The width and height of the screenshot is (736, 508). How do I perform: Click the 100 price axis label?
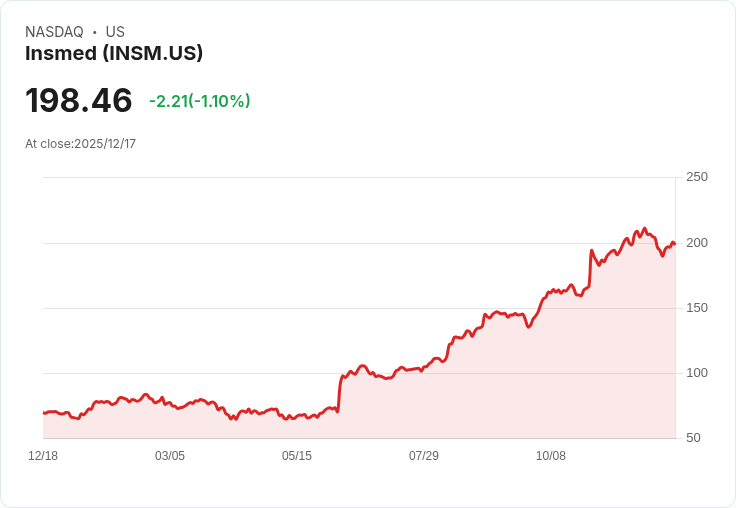click(x=697, y=373)
